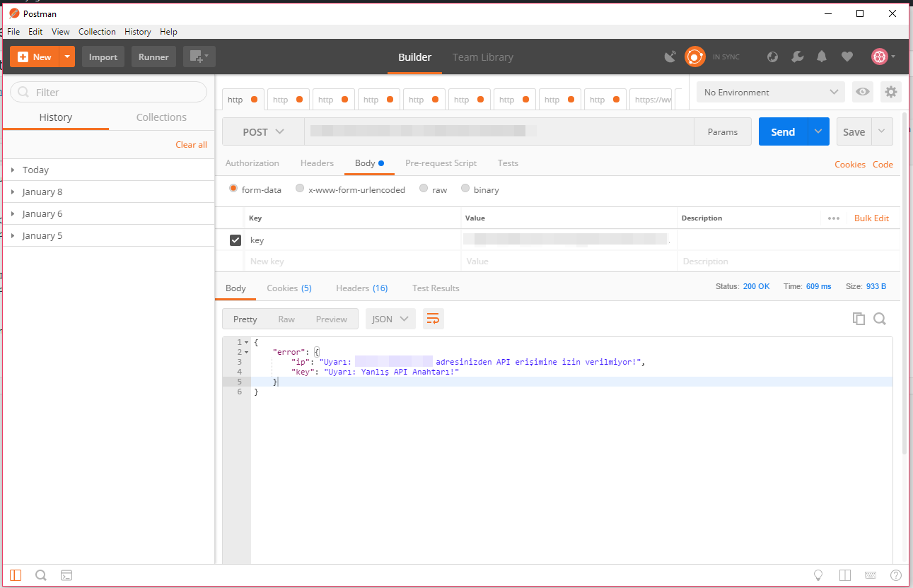The height and width of the screenshot is (588, 913).
Task: Click the Code link
Action: click(883, 165)
